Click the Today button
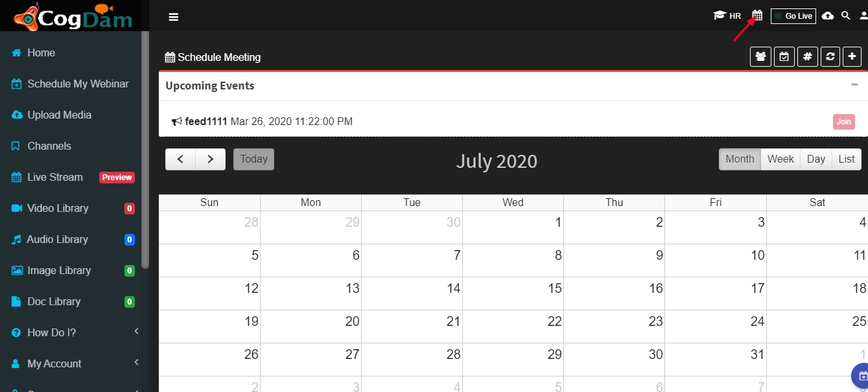Screen dimensions: 868x392 tap(253, 159)
